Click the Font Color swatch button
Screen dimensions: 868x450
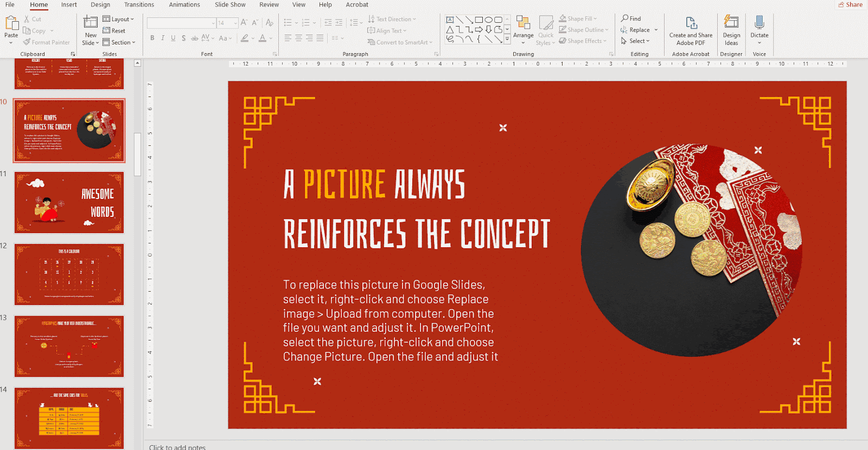[263, 38]
